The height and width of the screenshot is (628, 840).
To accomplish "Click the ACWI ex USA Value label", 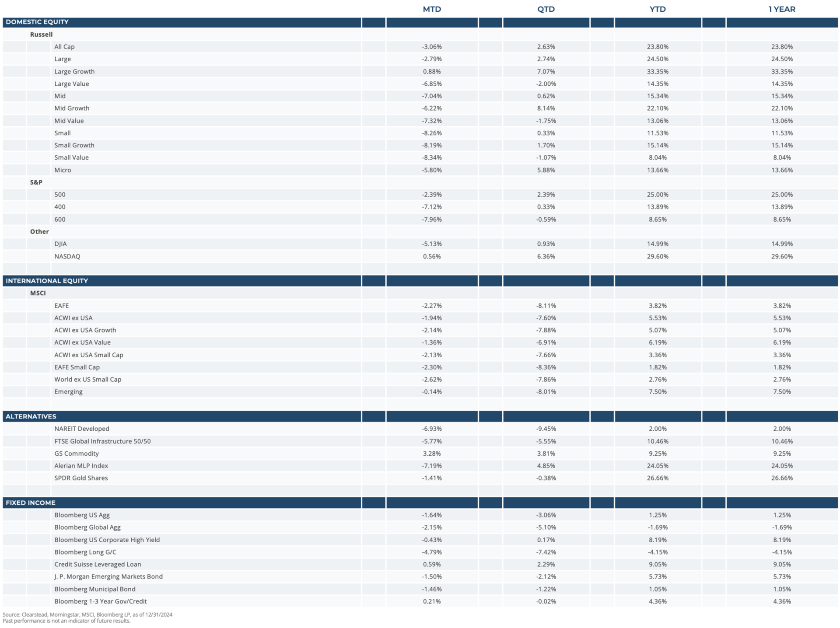I will 82,342.
